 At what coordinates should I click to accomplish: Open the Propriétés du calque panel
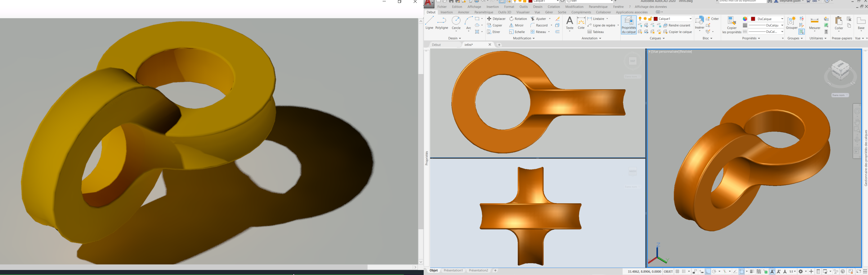[628, 25]
